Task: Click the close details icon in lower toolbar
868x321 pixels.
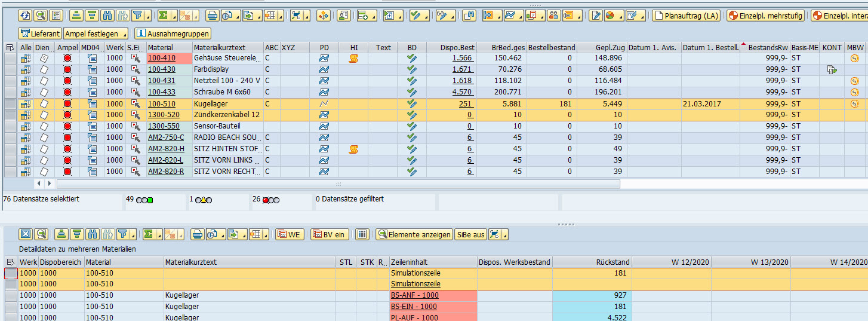Action: coord(26,234)
